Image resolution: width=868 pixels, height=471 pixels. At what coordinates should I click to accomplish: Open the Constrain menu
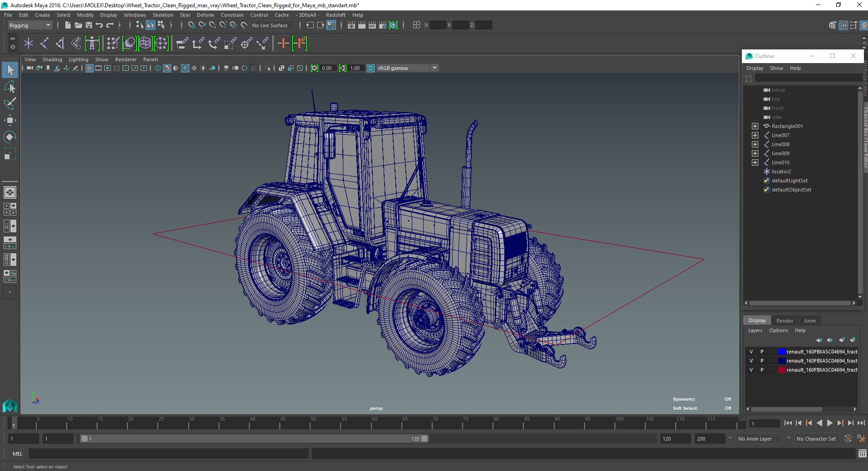[x=232, y=15]
